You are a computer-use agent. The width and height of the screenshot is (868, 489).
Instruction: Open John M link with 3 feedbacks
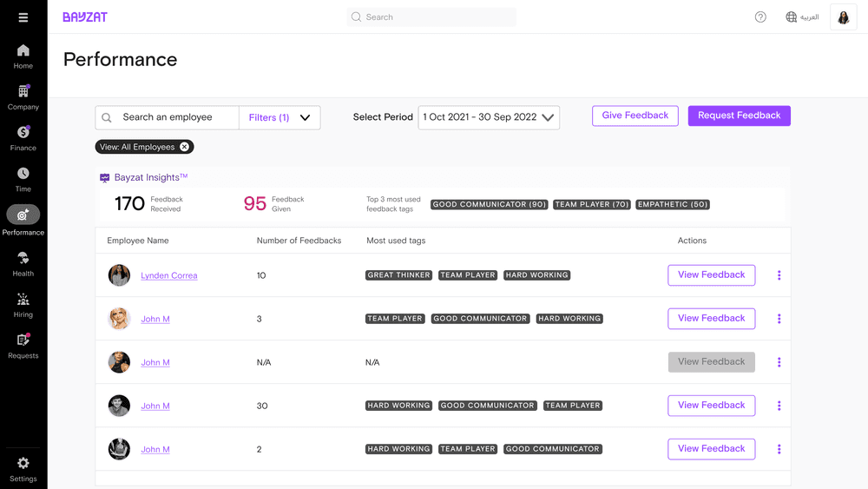(155, 319)
